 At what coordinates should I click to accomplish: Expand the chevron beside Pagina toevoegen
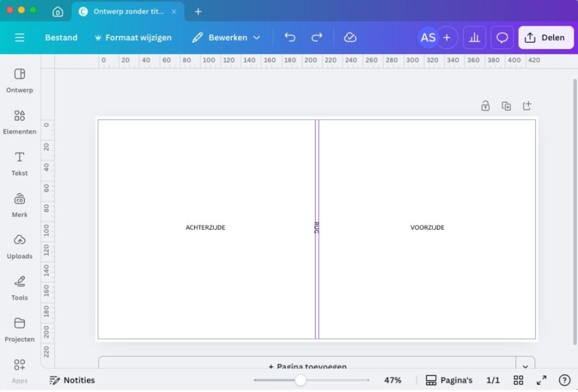(x=525, y=366)
